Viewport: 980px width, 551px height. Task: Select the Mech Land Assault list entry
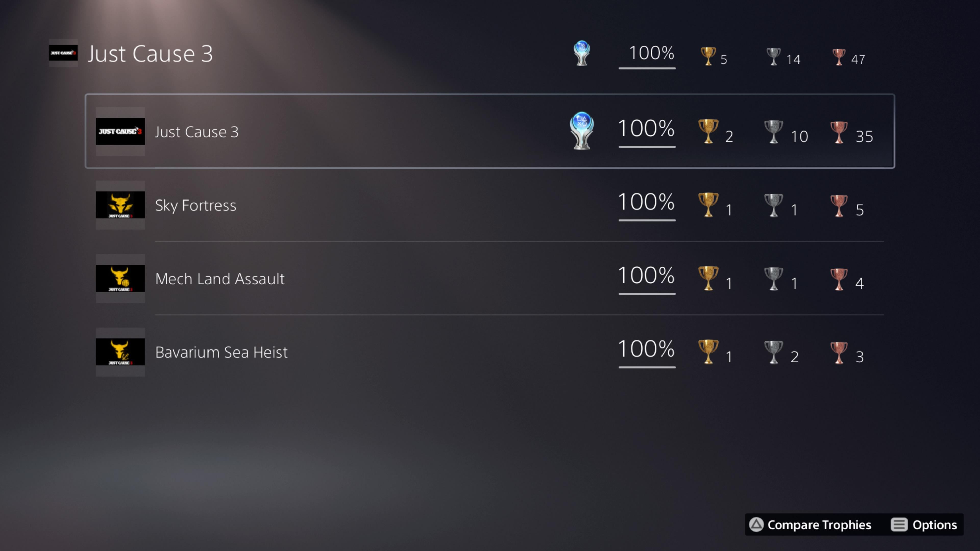click(x=219, y=279)
